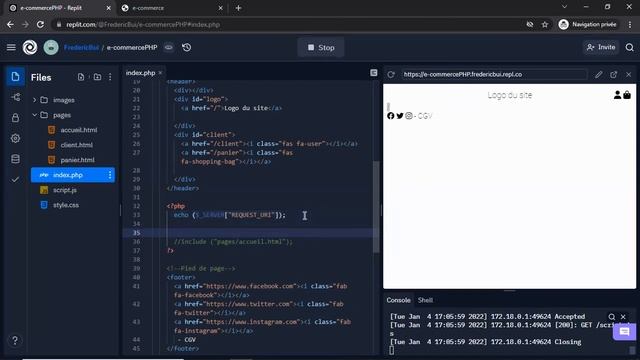Invite collaborators with Invite button

point(601,47)
